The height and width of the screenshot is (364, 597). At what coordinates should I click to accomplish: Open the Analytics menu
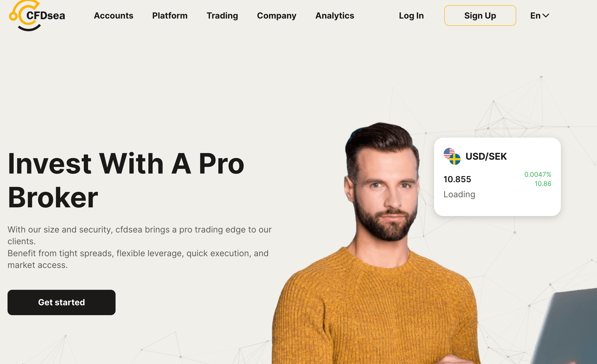click(335, 15)
